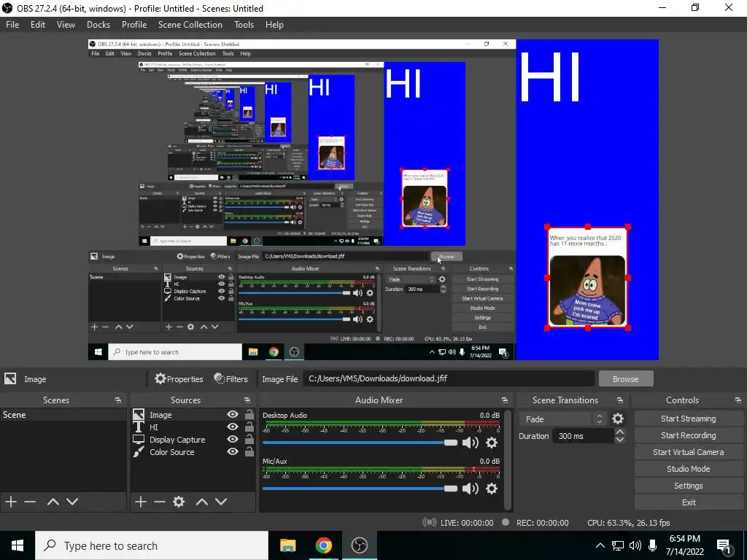Viewport: 747px width, 560px height.
Task: Open the Profile menu
Action: [134, 25]
